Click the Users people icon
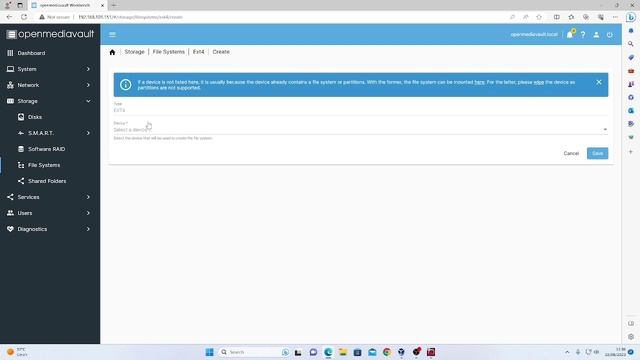Viewport: 640px width, 360px height. 10,213
